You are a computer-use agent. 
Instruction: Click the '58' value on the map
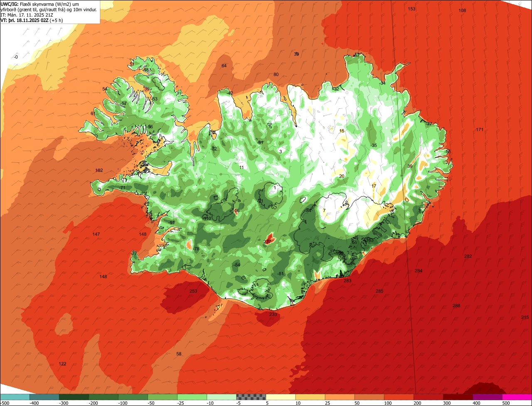coord(179,354)
